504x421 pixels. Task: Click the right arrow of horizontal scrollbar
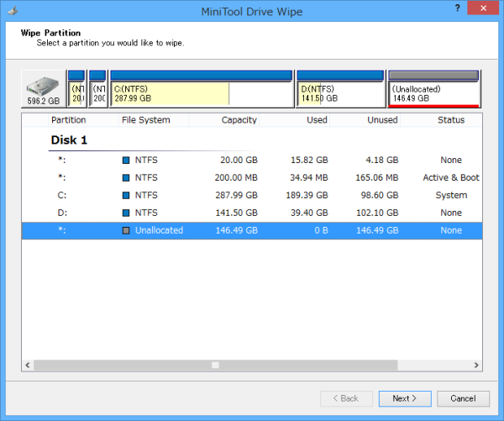[x=476, y=365]
